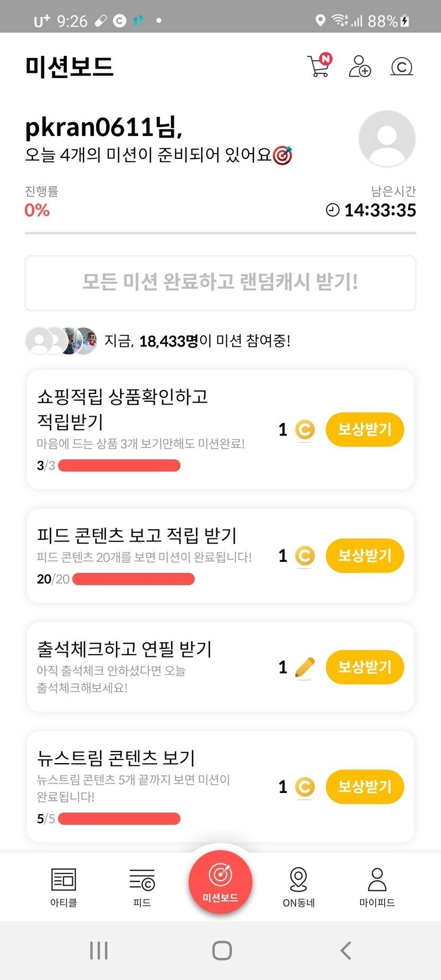The image size is (441, 980).
Task: Tap the profile avatar picture
Action: click(x=387, y=139)
